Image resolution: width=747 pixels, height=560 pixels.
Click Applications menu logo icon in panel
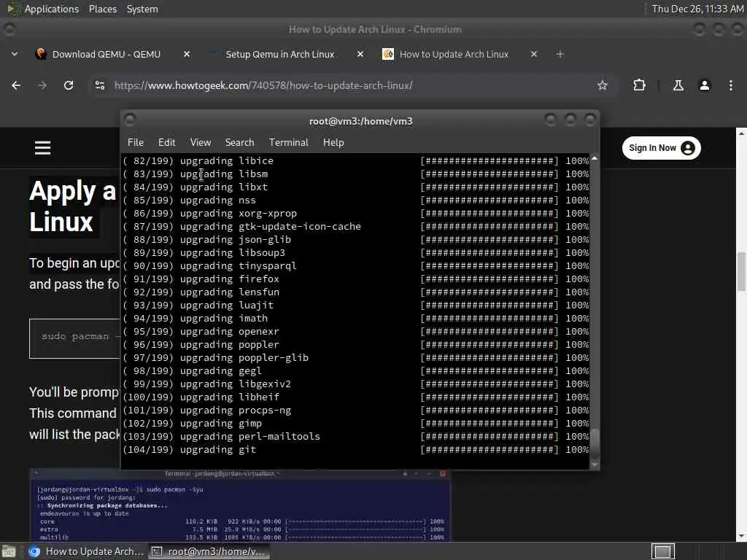point(12,9)
